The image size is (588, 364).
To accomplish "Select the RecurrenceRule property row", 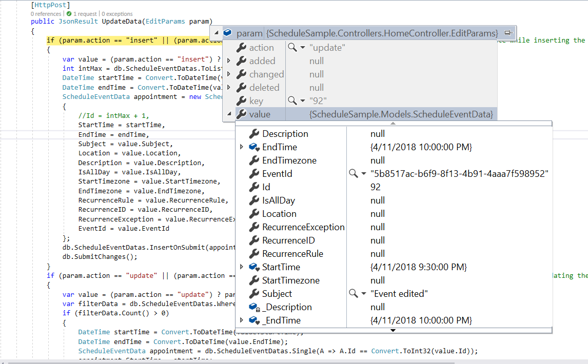I will point(394,254).
